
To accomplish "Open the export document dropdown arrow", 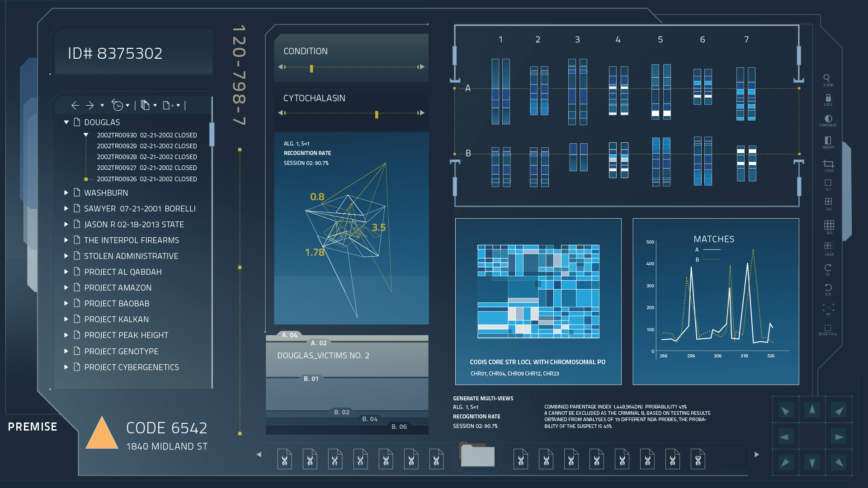I will point(178,106).
